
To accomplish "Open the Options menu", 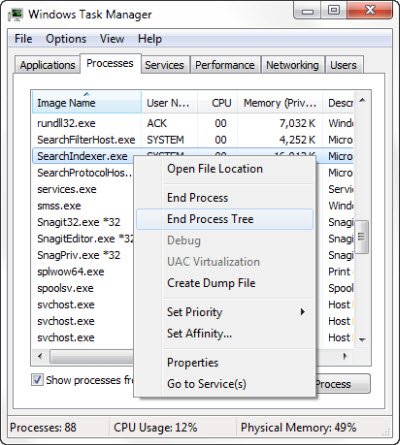I will coord(66,39).
